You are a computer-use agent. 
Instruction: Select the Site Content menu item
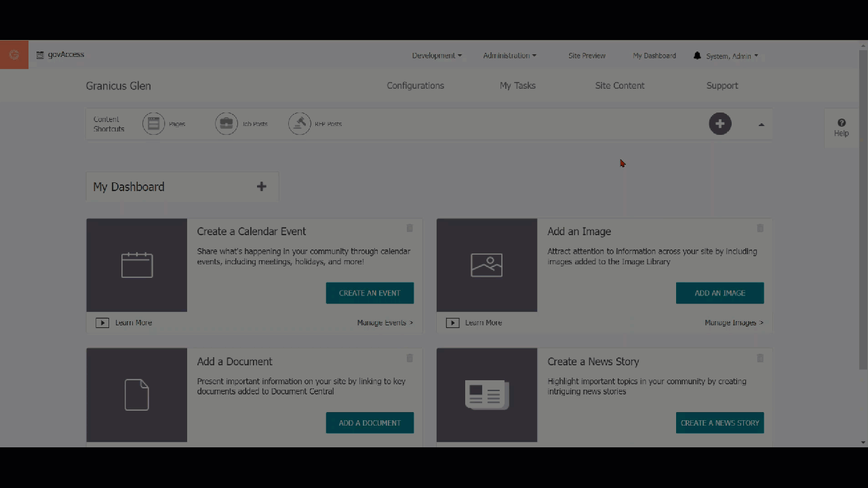[x=619, y=85]
